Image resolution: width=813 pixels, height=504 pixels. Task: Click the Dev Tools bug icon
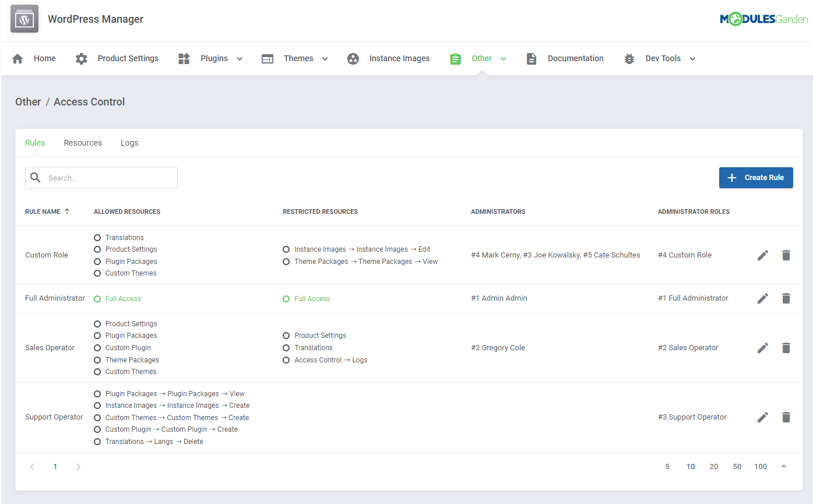click(x=629, y=58)
